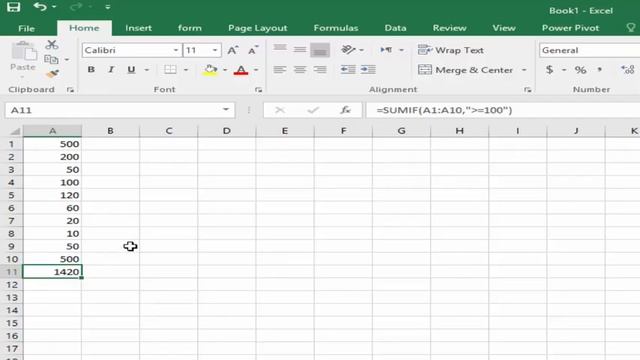Open the Review tab
The height and width of the screenshot is (360, 640).
(449, 28)
